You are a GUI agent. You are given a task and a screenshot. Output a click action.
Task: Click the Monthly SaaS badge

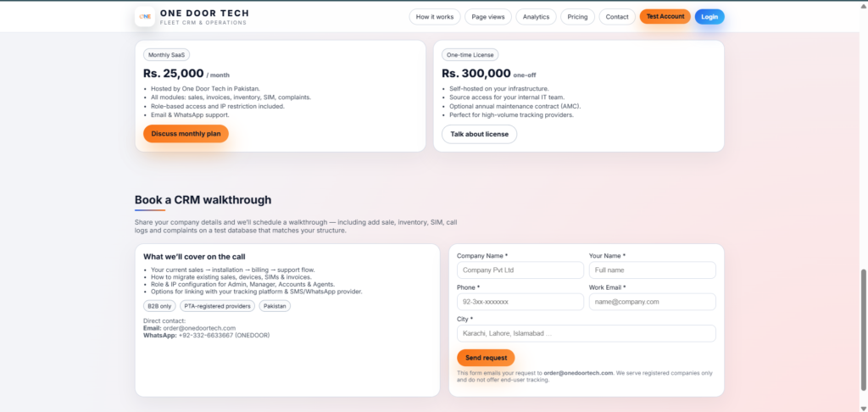(166, 54)
